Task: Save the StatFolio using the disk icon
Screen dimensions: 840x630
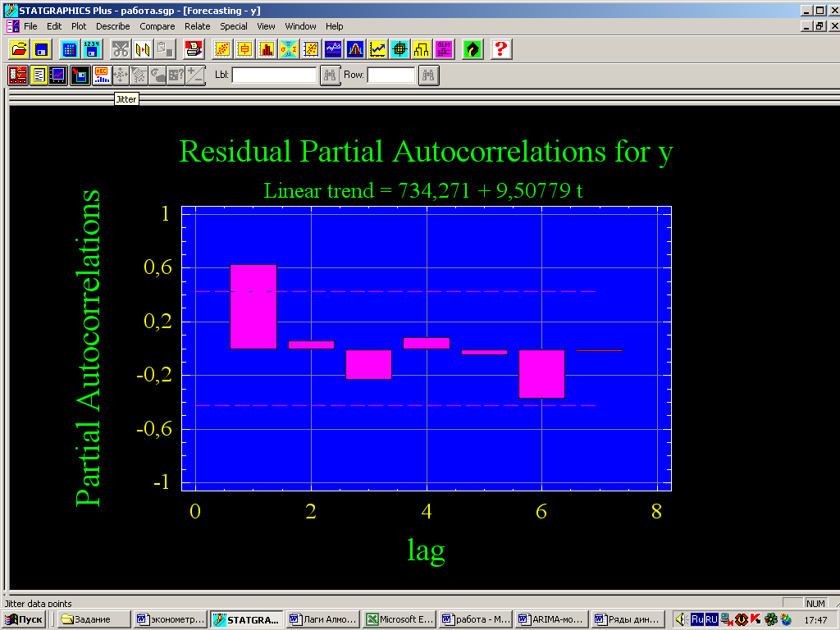Action: coord(41,49)
